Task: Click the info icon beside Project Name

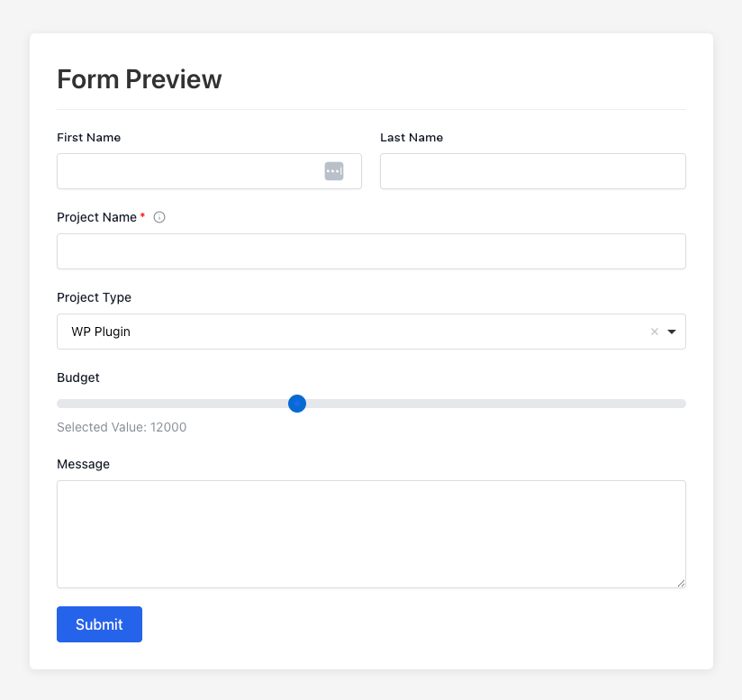Action: click(x=159, y=217)
